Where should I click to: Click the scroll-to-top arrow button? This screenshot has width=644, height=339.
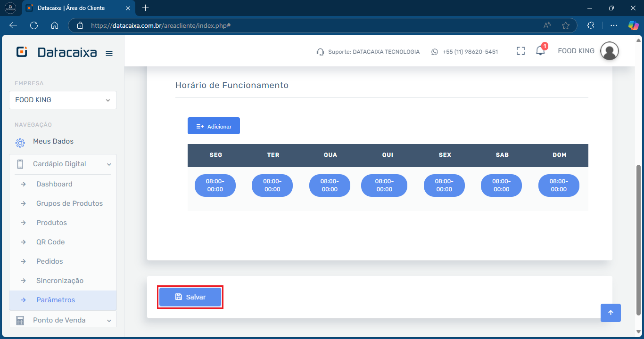click(x=611, y=313)
